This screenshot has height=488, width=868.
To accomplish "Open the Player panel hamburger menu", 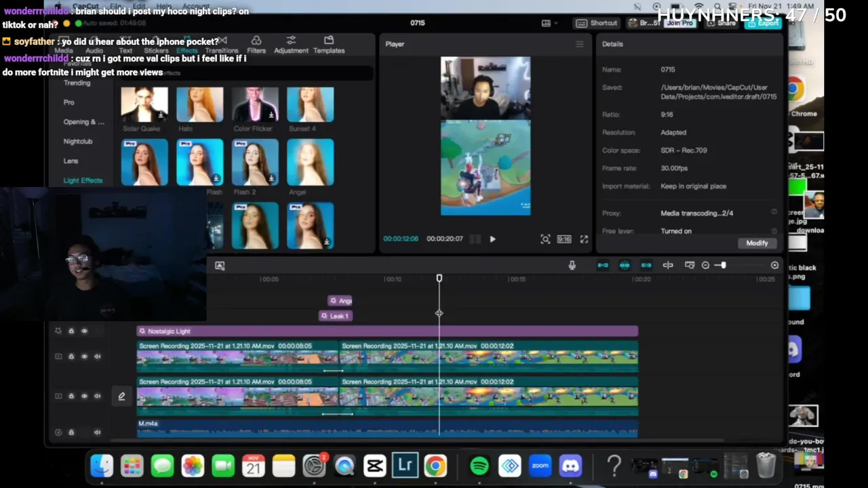I will click(x=579, y=44).
